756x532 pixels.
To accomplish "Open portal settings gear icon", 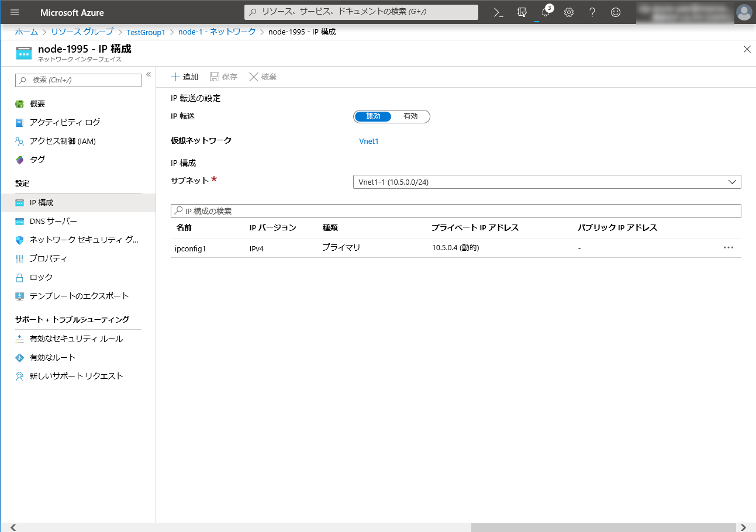I will (x=568, y=12).
